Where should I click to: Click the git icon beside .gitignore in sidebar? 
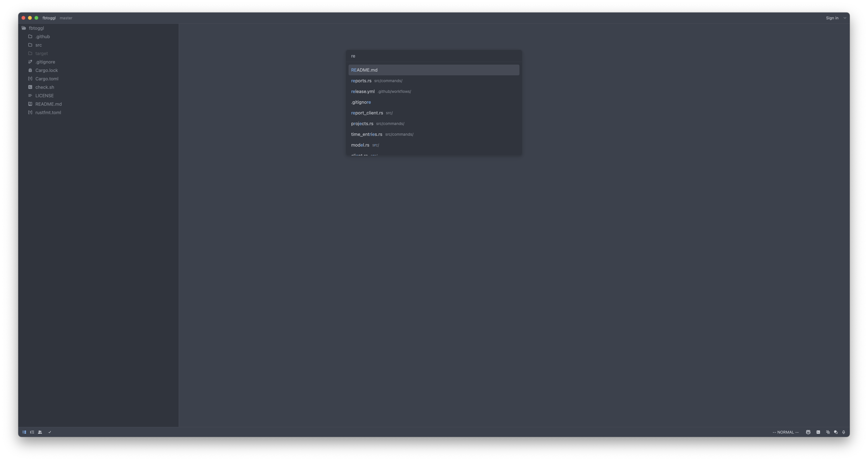(30, 62)
